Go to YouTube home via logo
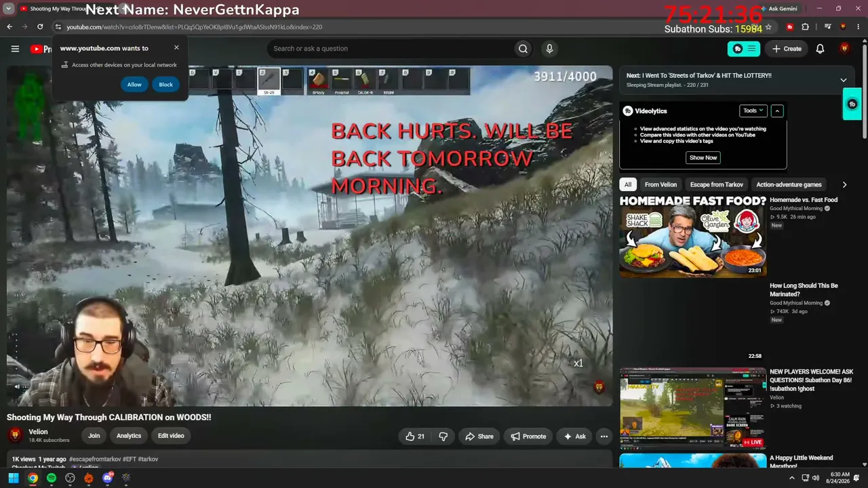 [x=41, y=49]
